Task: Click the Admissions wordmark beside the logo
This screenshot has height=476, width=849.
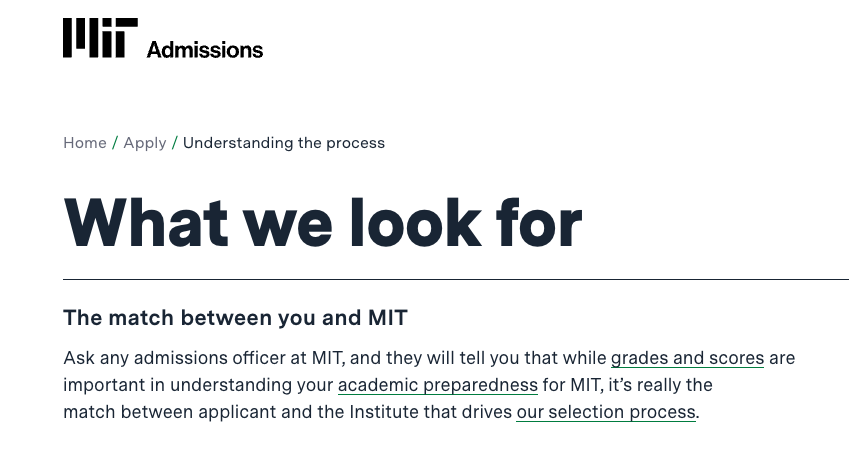Action: pos(205,49)
